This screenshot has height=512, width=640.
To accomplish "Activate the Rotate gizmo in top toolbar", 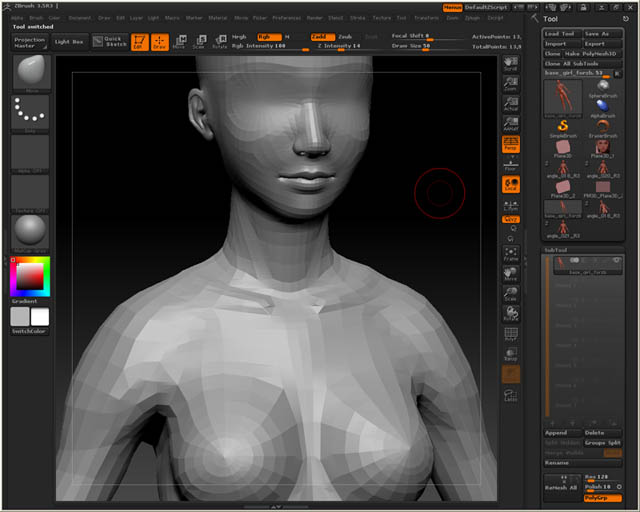I will coord(220,42).
